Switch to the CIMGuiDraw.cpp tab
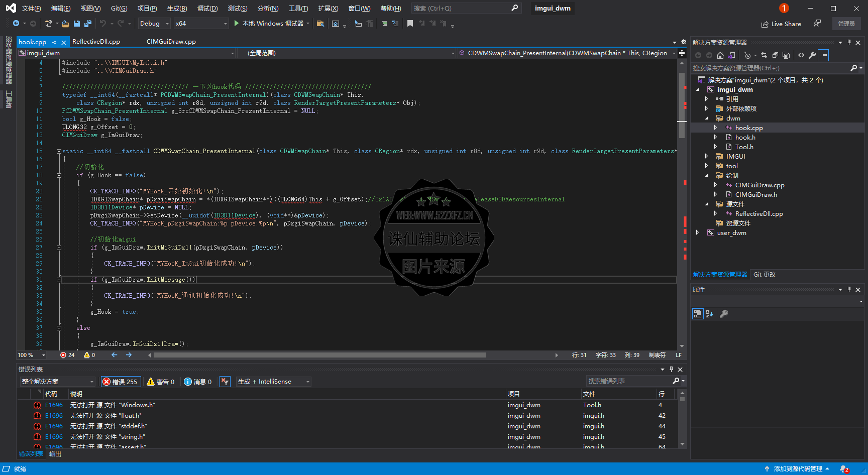Screen dimensions: 868x475 tap(171, 42)
